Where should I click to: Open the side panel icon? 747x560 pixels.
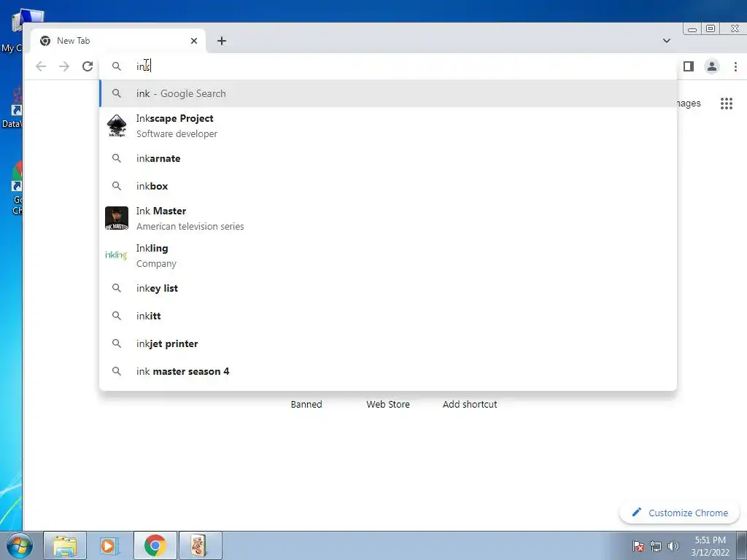pos(689,66)
